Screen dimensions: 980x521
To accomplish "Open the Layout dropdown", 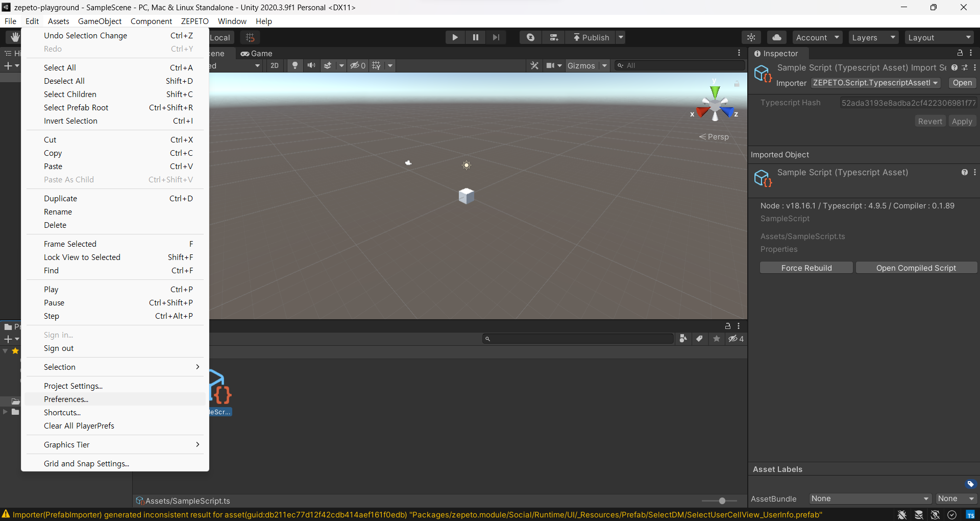I will click(940, 37).
